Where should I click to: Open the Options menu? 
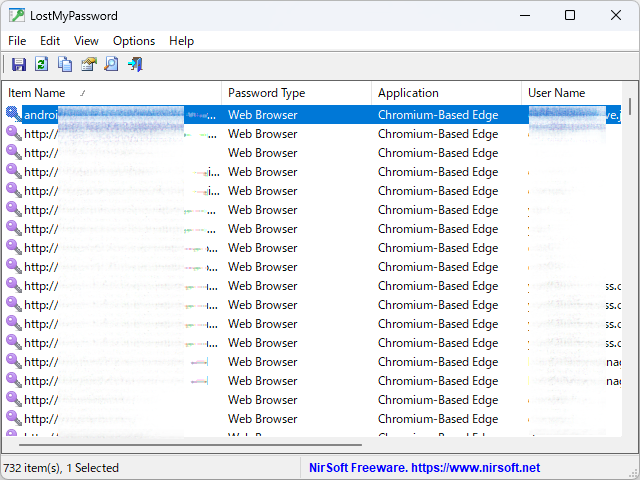click(x=134, y=41)
